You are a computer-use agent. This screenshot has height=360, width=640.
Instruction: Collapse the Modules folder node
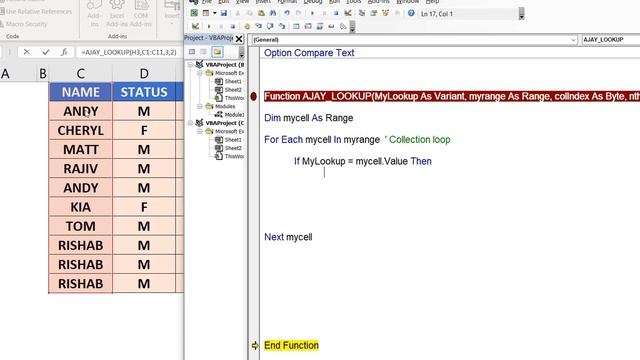click(x=200, y=106)
